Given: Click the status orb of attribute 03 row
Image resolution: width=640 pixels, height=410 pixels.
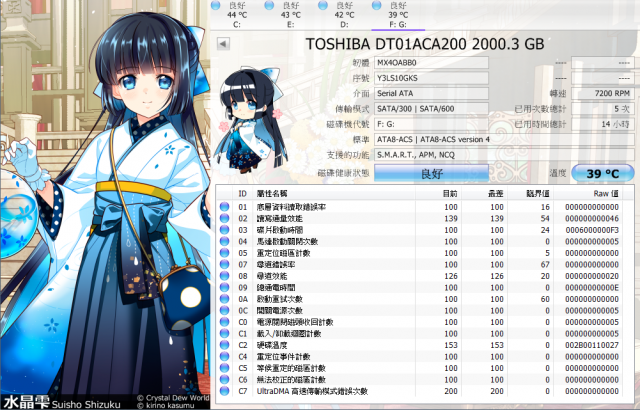Looking at the screenshot, I should pos(224,230).
